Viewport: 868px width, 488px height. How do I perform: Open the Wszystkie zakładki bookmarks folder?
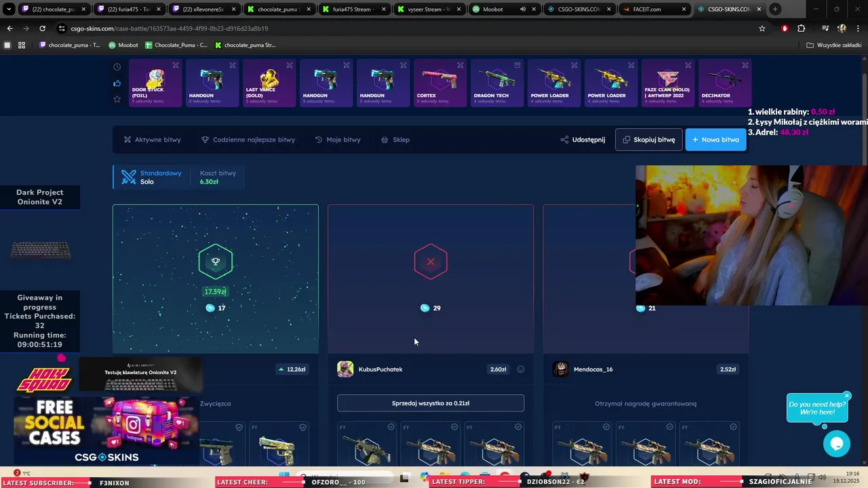835,45
